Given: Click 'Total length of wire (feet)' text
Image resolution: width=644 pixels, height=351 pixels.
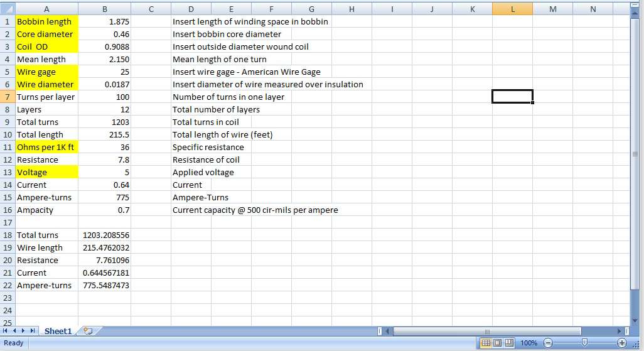Looking at the screenshot, I should [222, 134].
